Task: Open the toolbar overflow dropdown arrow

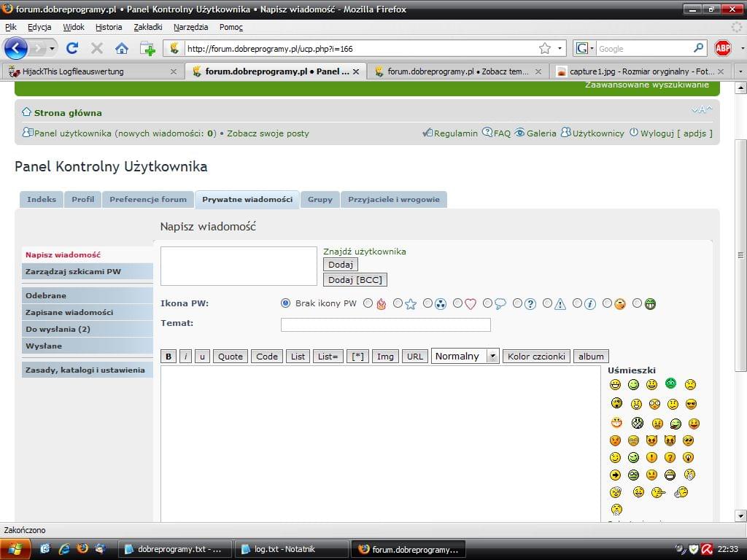Action: click(x=742, y=49)
